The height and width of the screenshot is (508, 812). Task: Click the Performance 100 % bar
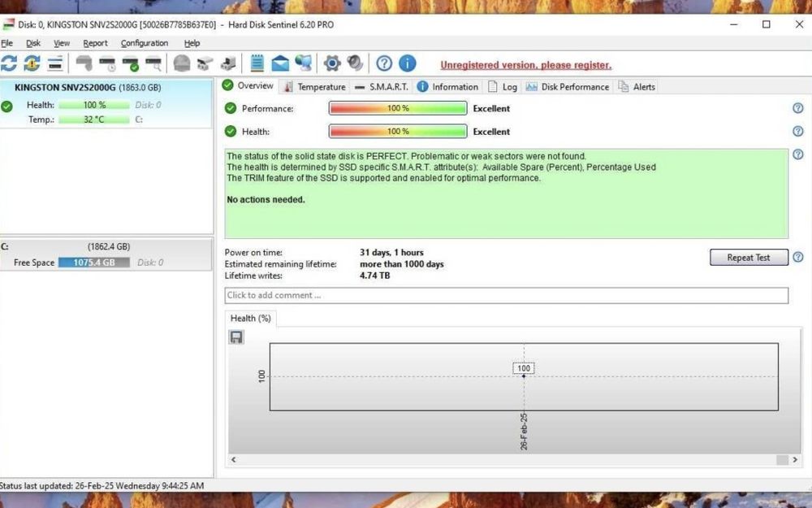click(398, 108)
